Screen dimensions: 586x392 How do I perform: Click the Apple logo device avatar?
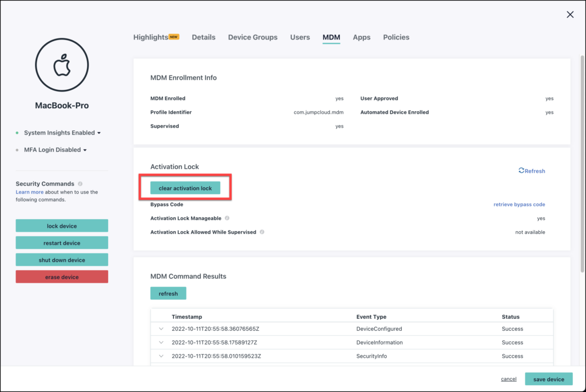[x=61, y=65]
